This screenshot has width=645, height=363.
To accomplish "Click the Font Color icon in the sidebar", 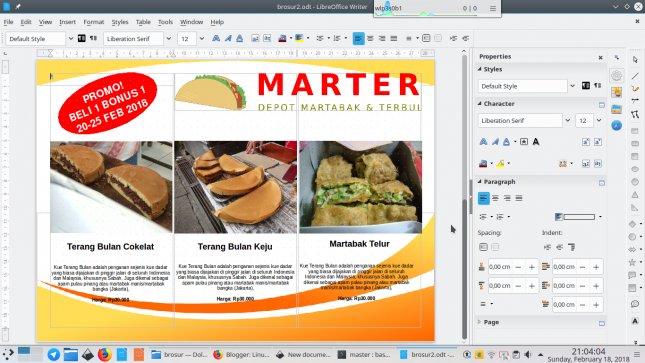I will (x=483, y=163).
